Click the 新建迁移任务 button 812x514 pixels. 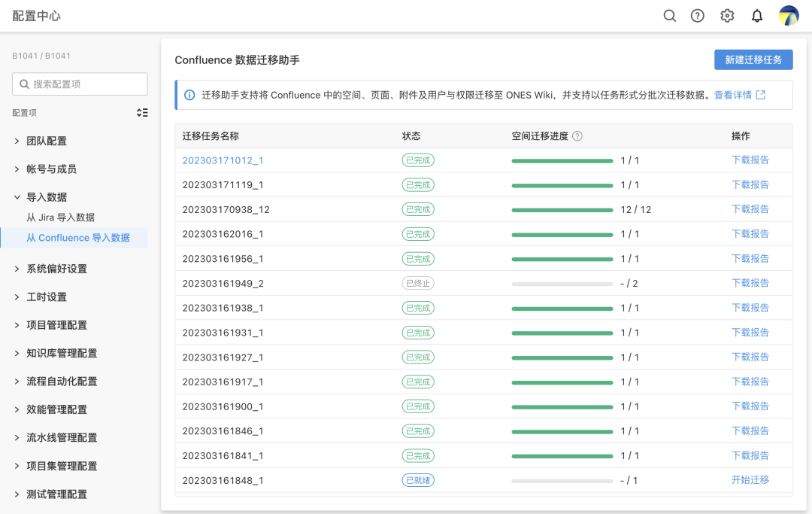click(753, 60)
